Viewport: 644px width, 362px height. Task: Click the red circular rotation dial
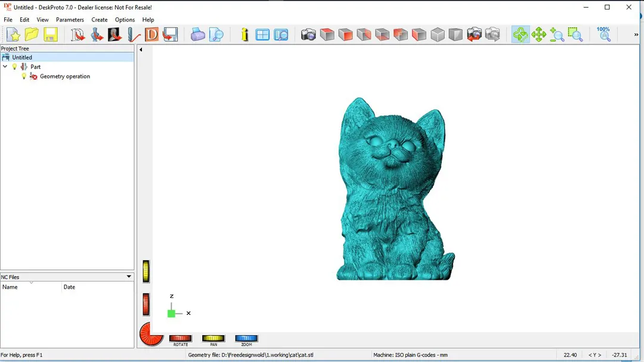(x=150, y=333)
